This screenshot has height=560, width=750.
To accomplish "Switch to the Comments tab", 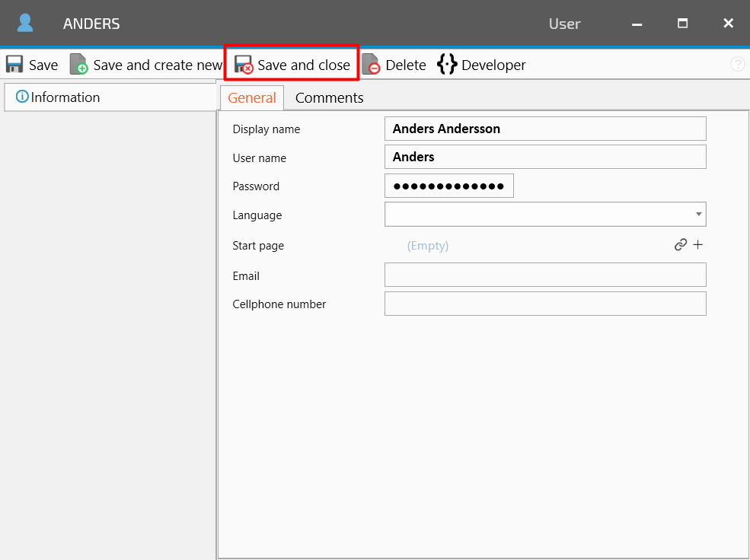I will [329, 97].
